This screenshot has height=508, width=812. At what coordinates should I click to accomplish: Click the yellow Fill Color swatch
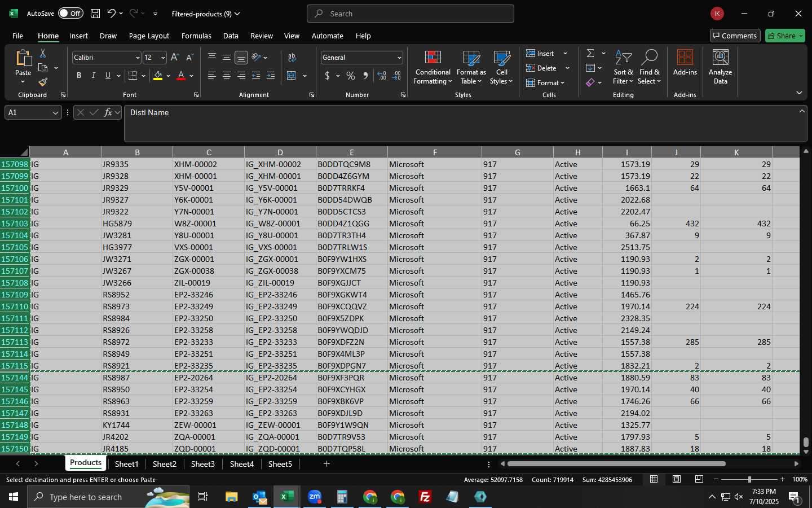158,76
